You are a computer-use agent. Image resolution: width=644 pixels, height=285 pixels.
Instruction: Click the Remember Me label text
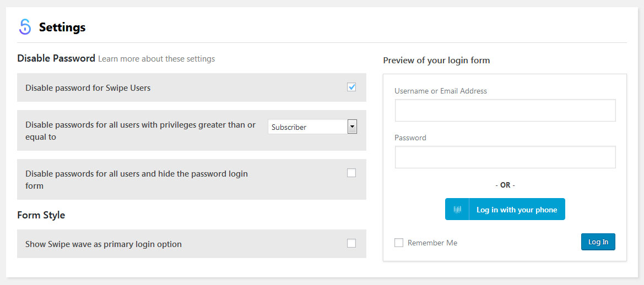click(432, 243)
